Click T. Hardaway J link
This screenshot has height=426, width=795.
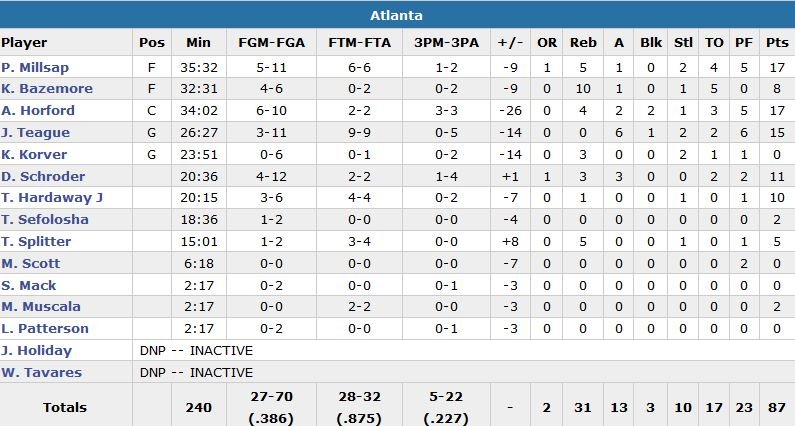[52, 198]
